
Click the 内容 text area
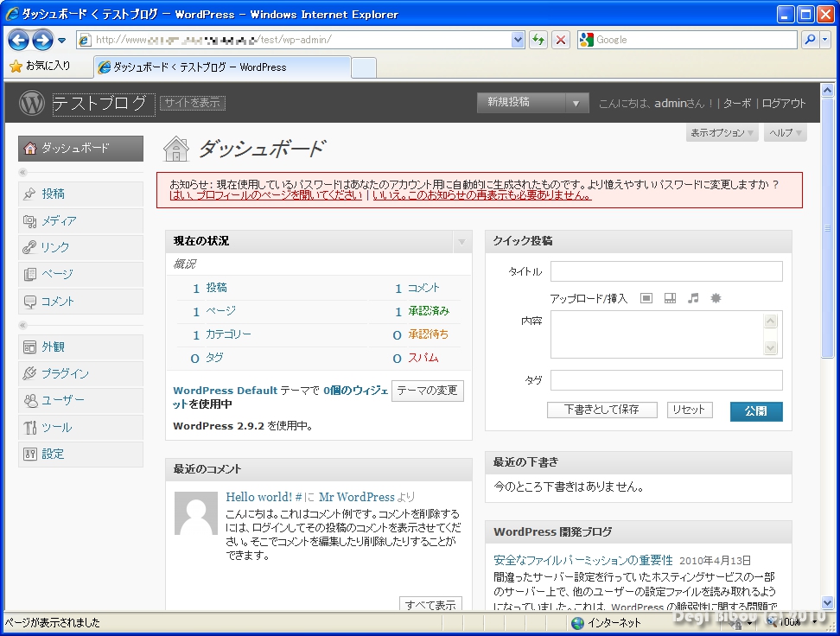coord(666,334)
